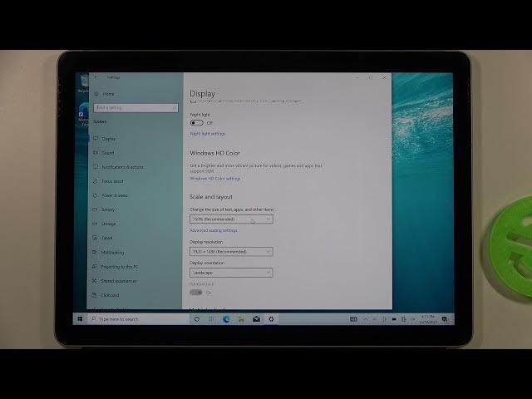Open Windows HD Color settings link
Viewport: 532px width, 399px height.
(215, 179)
